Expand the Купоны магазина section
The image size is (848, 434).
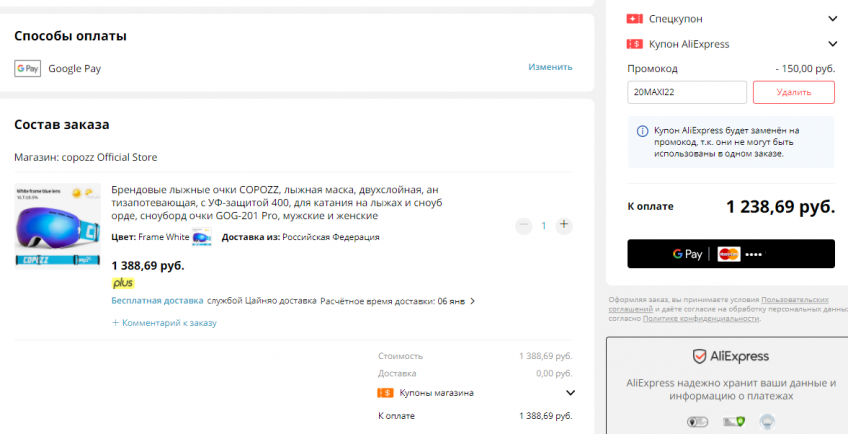570,393
